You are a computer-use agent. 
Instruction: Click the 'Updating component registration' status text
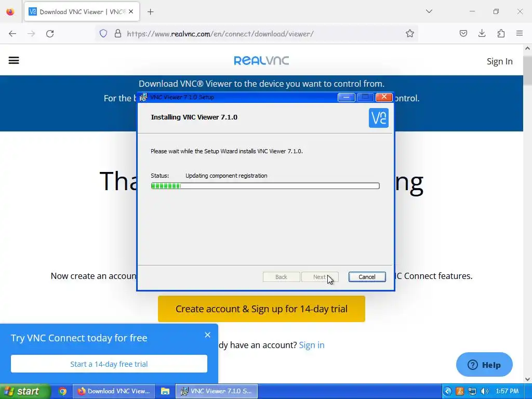pyautogui.click(x=227, y=176)
